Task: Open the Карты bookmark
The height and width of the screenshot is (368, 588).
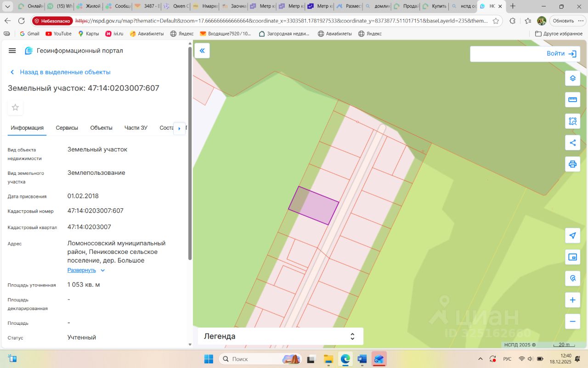Action: (89, 34)
